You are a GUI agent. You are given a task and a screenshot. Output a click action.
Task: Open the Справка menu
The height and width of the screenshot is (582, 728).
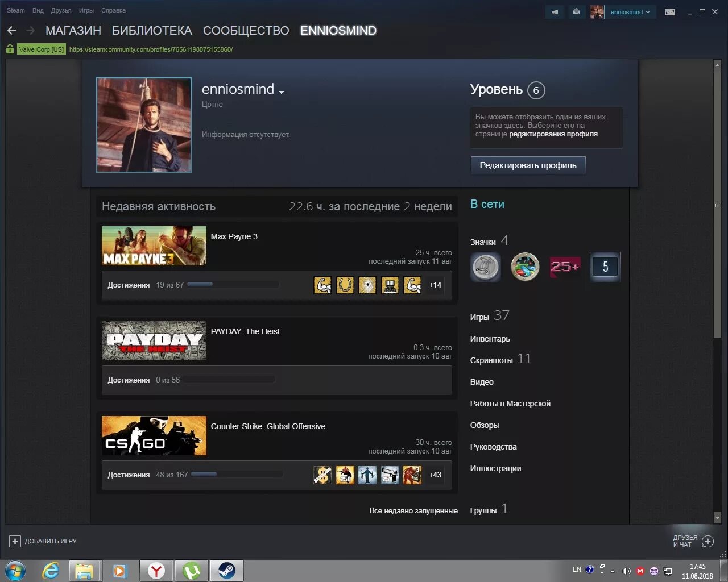click(113, 10)
